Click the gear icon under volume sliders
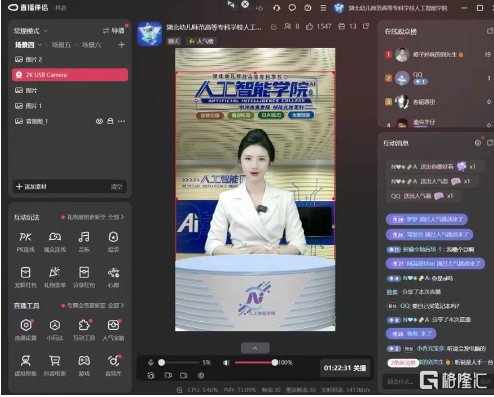 pyautogui.click(x=201, y=375)
